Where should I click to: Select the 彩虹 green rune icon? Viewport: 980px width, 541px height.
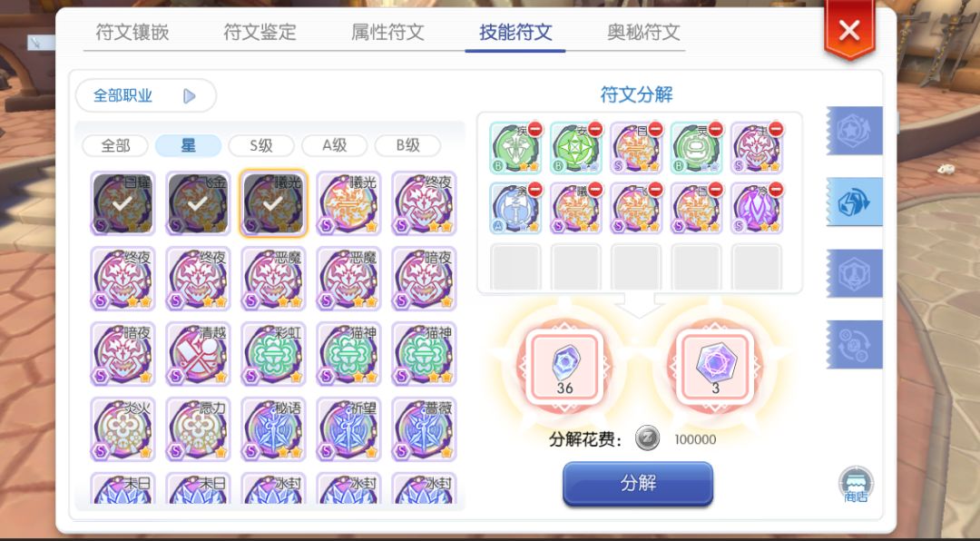pyautogui.click(x=274, y=354)
